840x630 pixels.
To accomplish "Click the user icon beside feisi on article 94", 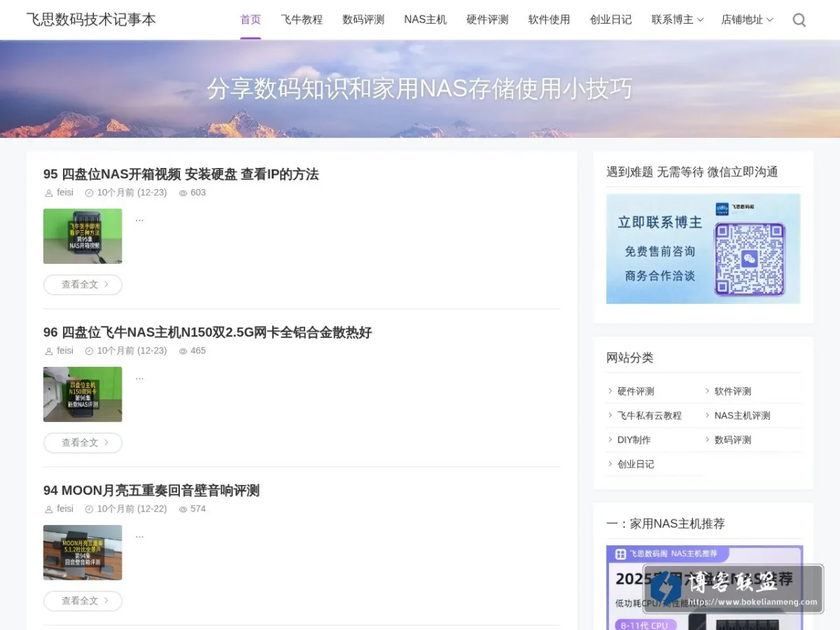I will tap(48, 510).
